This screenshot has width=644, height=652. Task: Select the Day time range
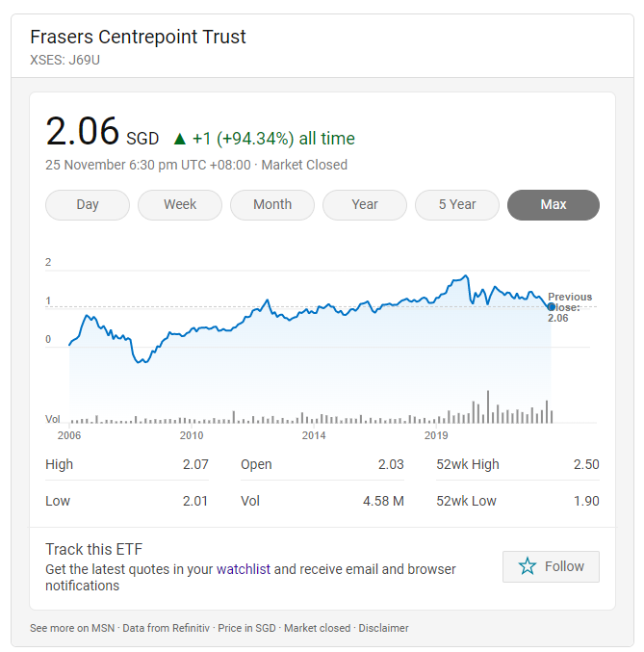coord(88,204)
